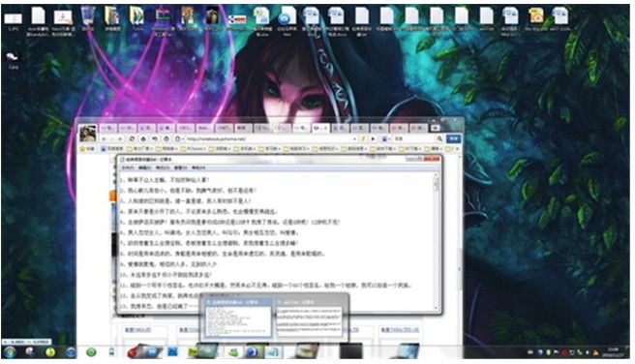635x364 pixels.
Task: Click the Notepad vertical scrollbar track
Action: [437, 243]
